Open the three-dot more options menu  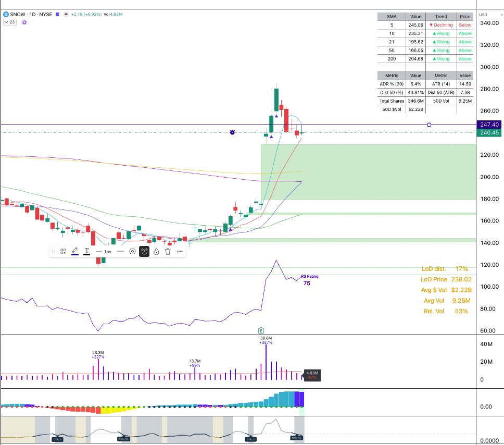pyautogui.click(x=180, y=252)
